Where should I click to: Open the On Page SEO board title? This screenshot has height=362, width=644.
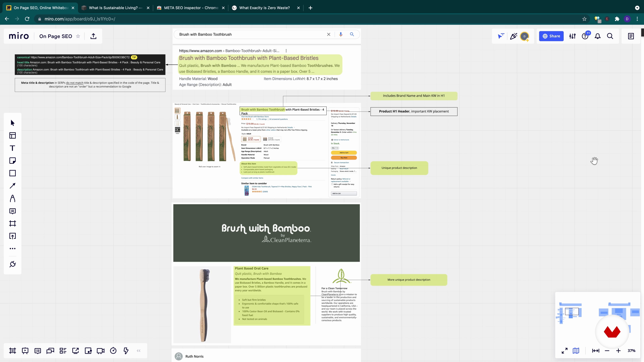click(56, 36)
